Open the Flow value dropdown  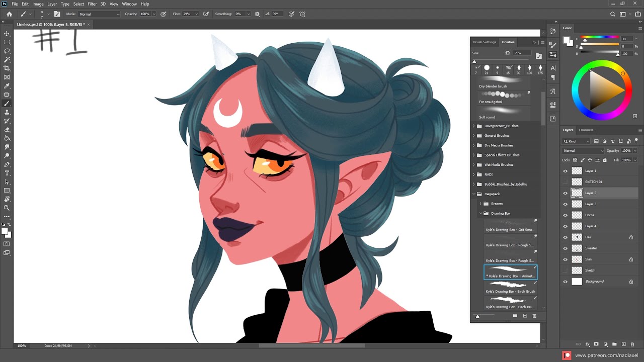196,14
